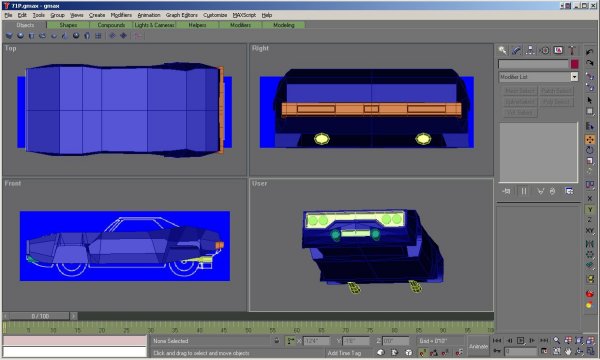Click the Mirror tool icon
The height and width of the screenshot is (360, 600).
coord(590,244)
